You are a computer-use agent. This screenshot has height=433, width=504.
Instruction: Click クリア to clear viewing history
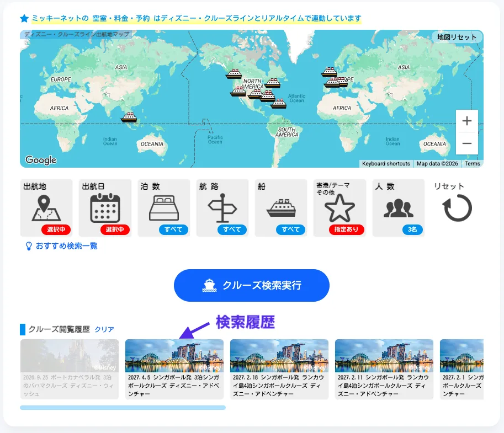click(x=104, y=329)
